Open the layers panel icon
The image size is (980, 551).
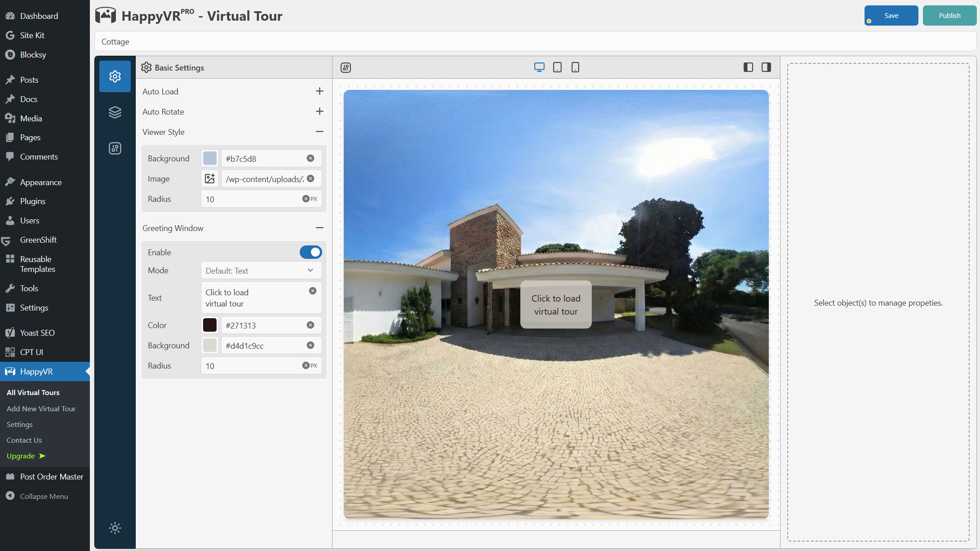[115, 112]
